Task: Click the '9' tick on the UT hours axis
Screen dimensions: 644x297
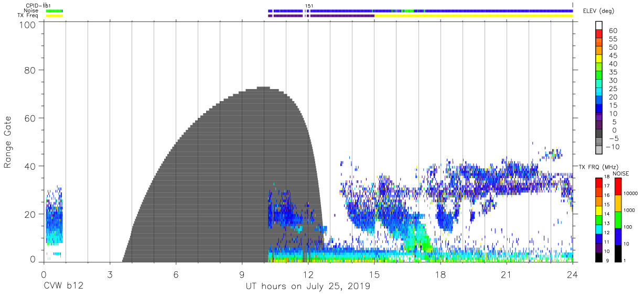Action: pyautogui.click(x=242, y=275)
